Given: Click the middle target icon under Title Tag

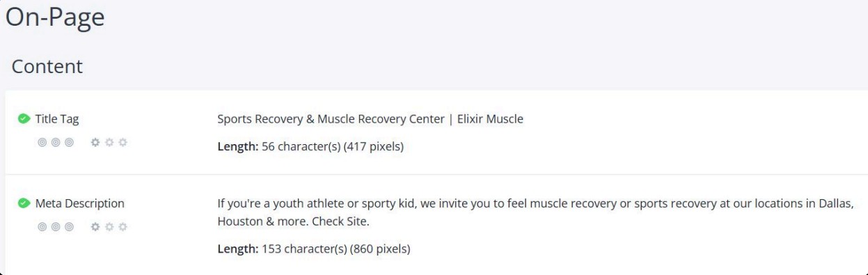Looking at the screenshot, I should click(55, 142).
